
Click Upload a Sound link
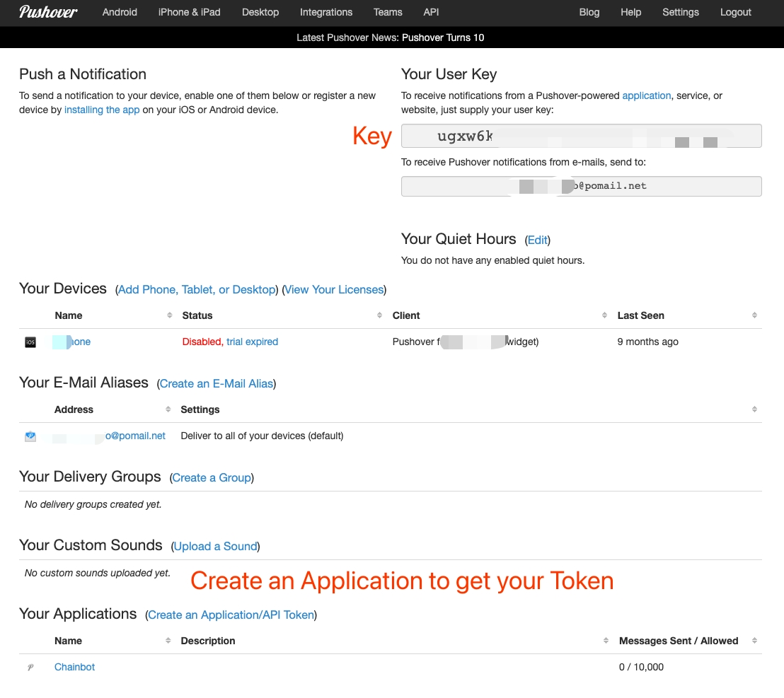215,547
